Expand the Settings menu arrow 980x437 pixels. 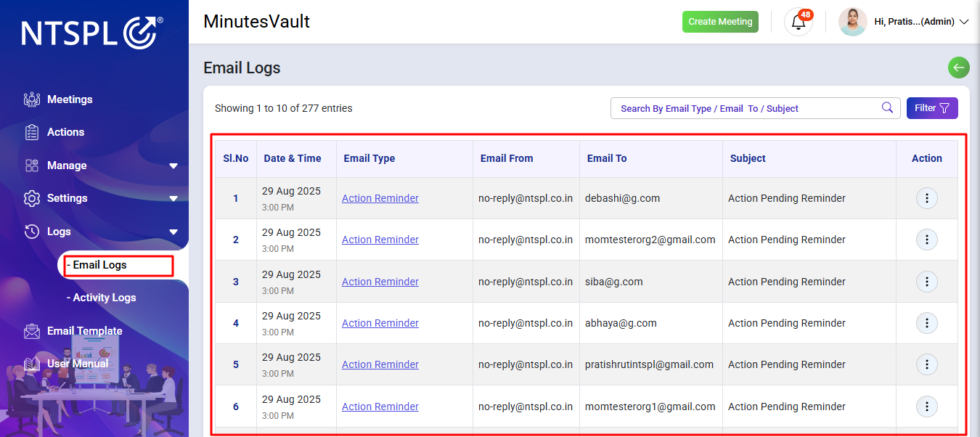pos(173,199)
